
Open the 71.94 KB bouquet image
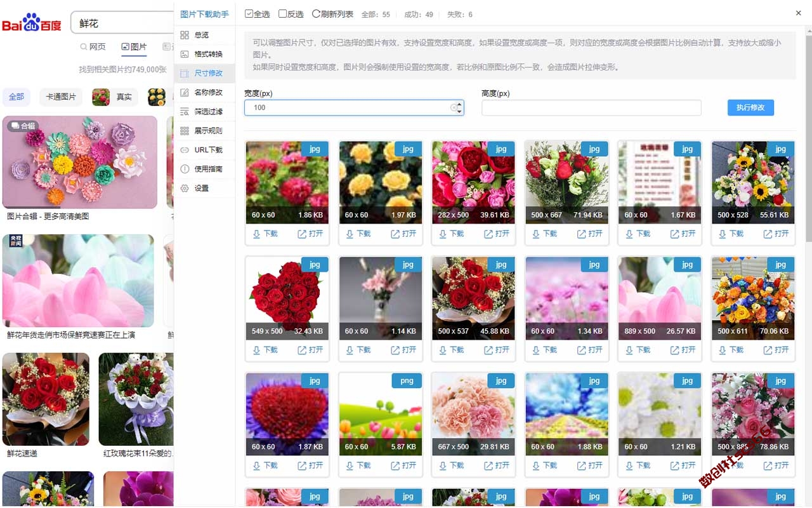click(590, 234)
